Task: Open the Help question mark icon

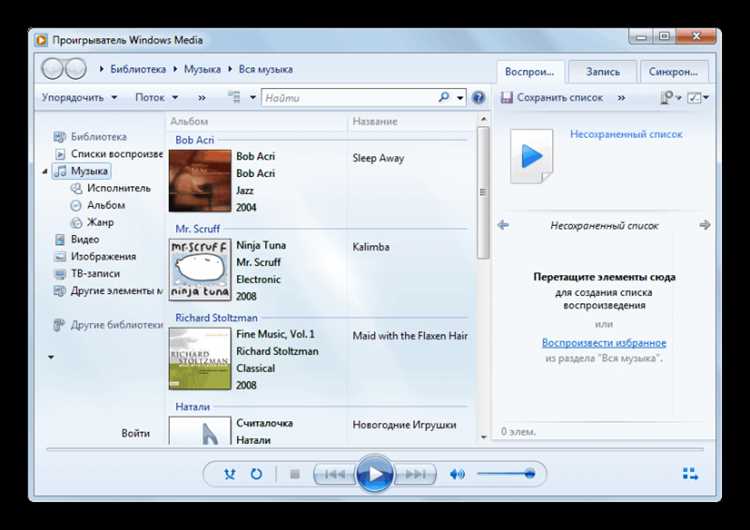Action: click(478, 98)
